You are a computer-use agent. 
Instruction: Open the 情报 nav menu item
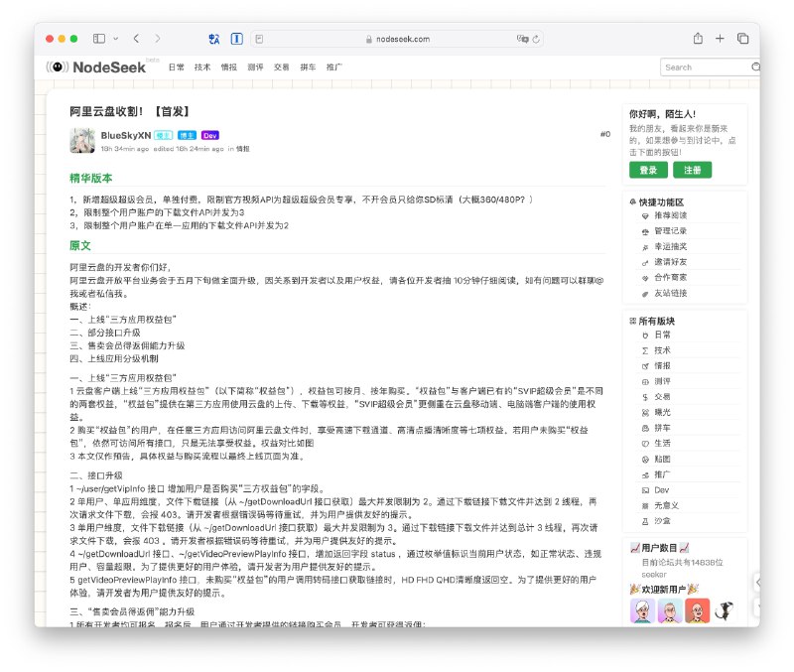(x=229, y=67)
